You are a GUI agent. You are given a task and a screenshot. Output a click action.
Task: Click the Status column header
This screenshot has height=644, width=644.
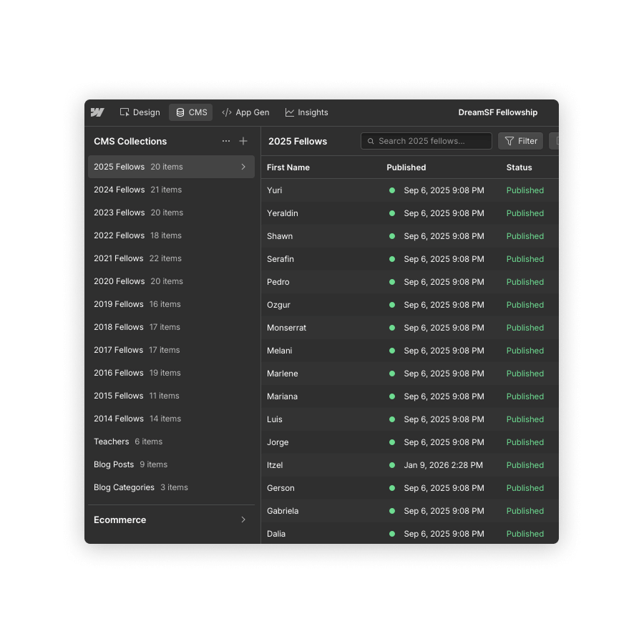(519, 167)
